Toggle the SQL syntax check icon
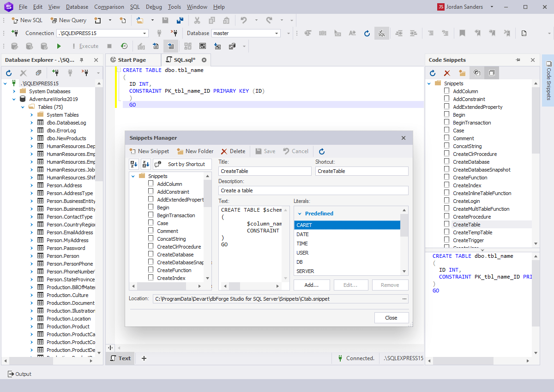554x392 pixels. (382, 33)
